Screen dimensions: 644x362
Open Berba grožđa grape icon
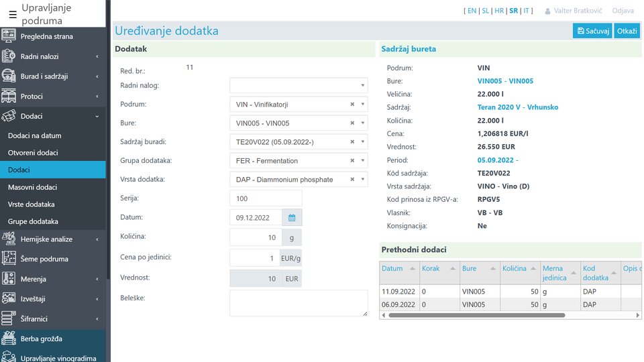pos(9,339)
